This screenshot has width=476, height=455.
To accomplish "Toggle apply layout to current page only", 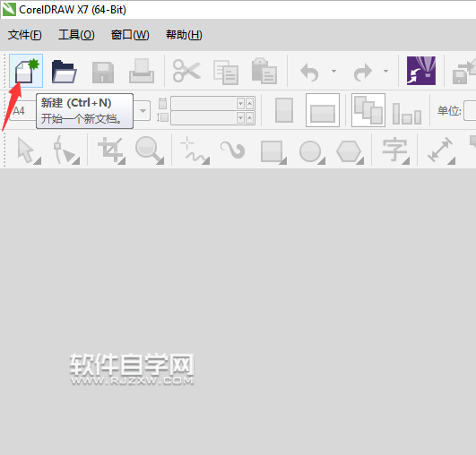I will click(407, 113).
